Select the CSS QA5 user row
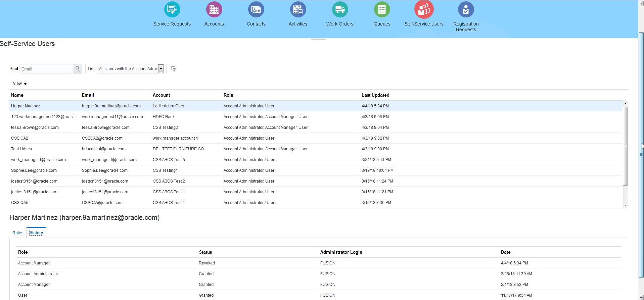The width and height of the screenshot is (644, 300). click(x=316, y=203)
